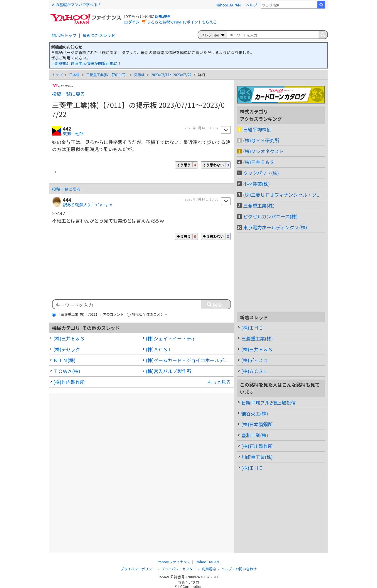Viewport: 377px width, 588px height.
Task: Open (株)日本製鋼所 link
Action: (257, 425)
